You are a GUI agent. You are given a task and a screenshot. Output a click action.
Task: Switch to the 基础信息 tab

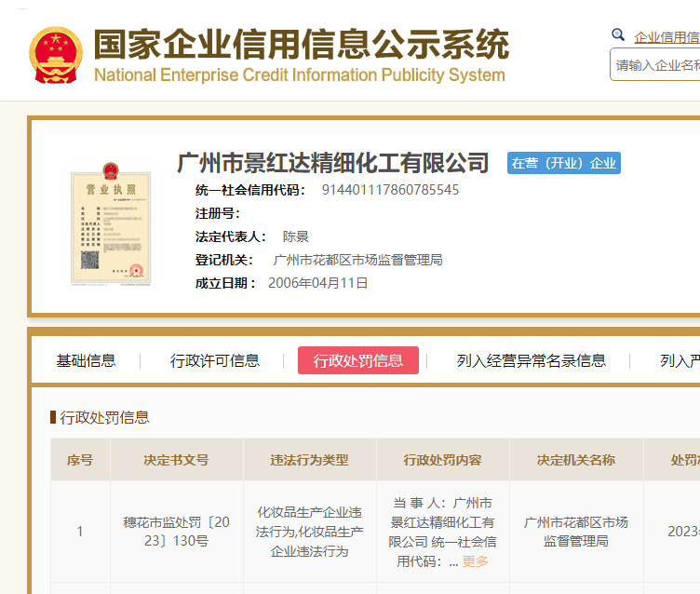[87, 361]
